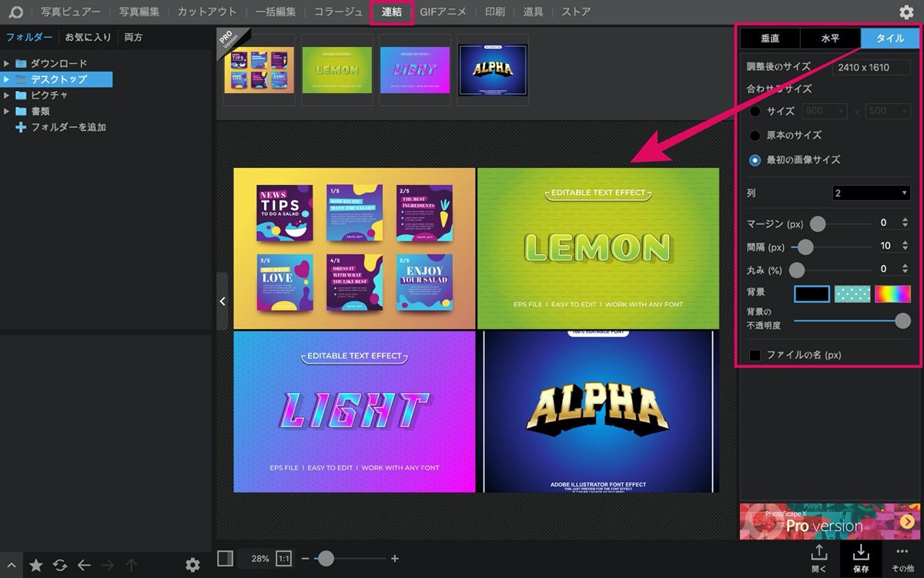
Task: Choose the black background color swatch
Action: 812,294
